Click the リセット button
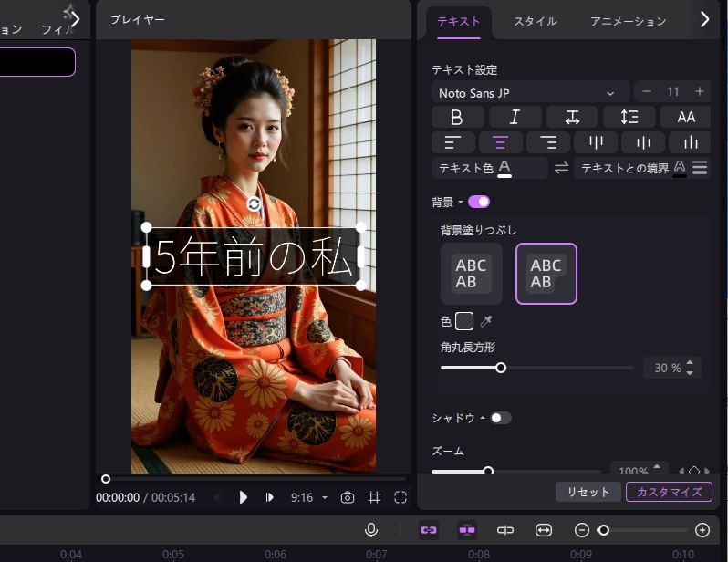728x562 pixels. [x=588, y=492]
